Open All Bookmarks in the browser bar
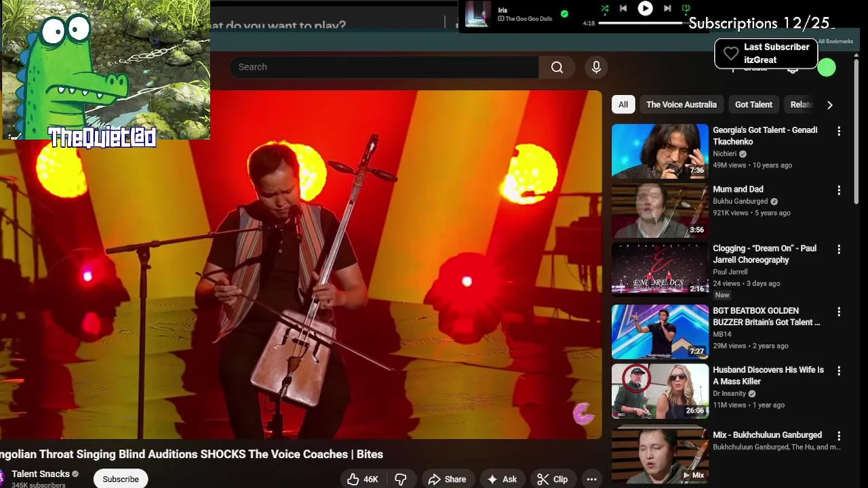Screen dimensions: 868x488 [835, 41]
